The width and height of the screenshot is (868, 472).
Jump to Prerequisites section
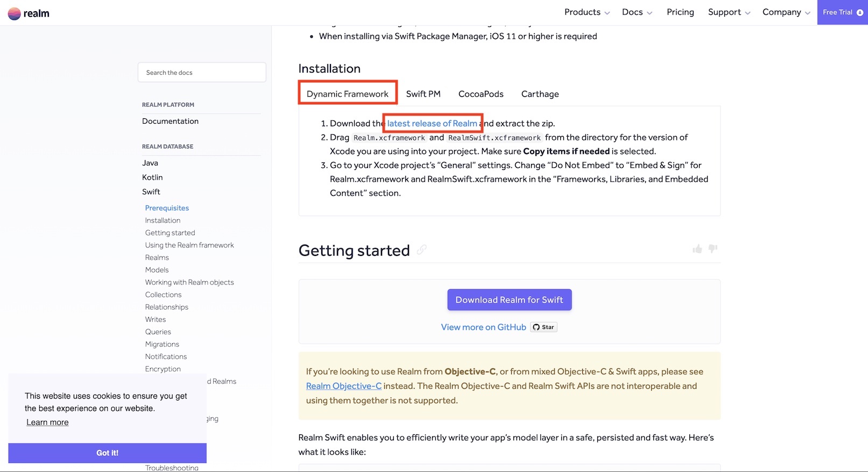[167, 208]
